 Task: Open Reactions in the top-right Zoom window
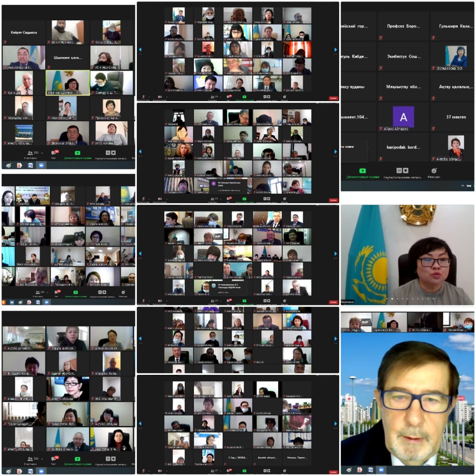pos(434,171)
